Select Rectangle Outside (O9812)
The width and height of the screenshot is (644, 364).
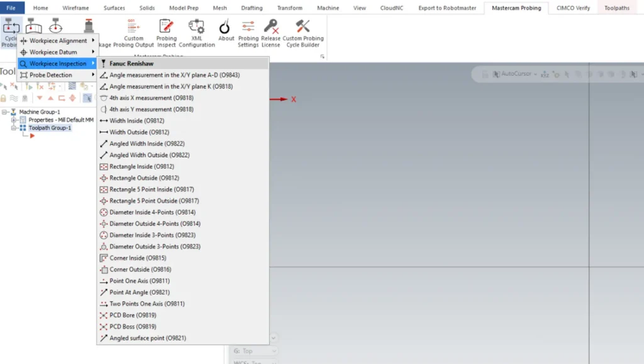(183, 178)
